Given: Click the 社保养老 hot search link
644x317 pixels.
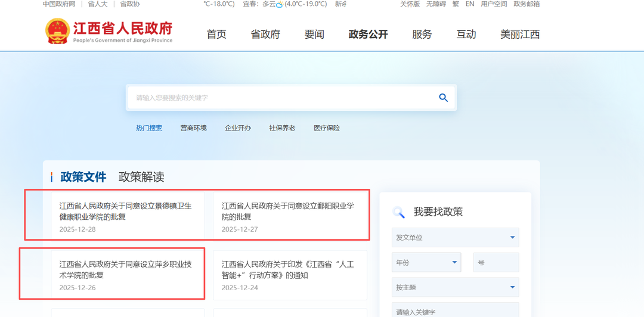Looking at the screenshot, I should [x=282, y=128].
